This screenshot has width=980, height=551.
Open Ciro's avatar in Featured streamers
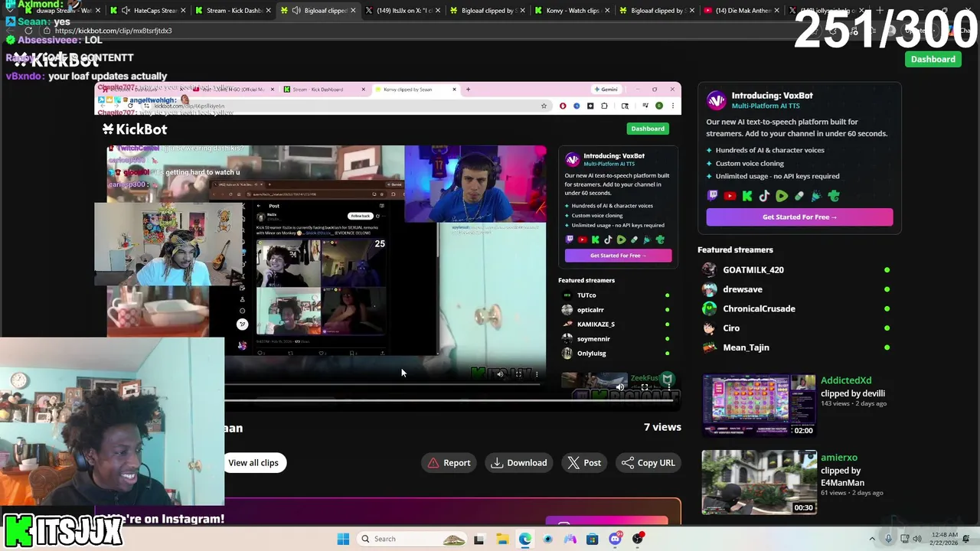[x=710, y=328]
